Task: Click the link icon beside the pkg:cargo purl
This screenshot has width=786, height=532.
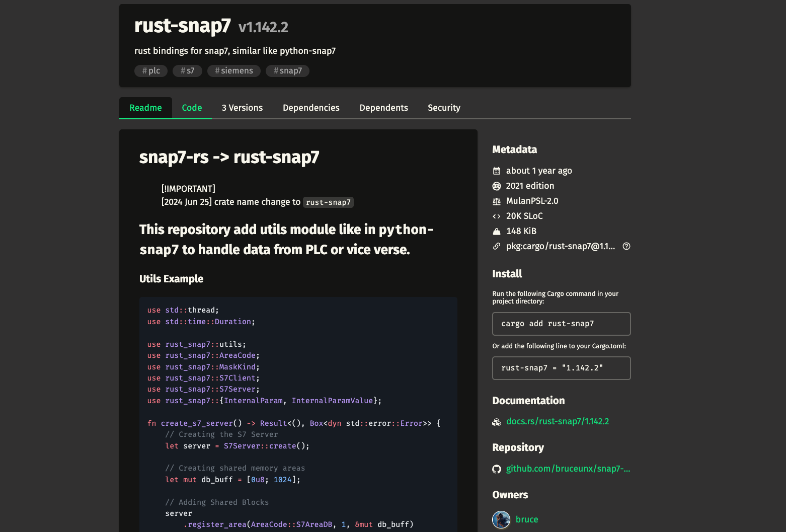Action: tap(497, 246)
